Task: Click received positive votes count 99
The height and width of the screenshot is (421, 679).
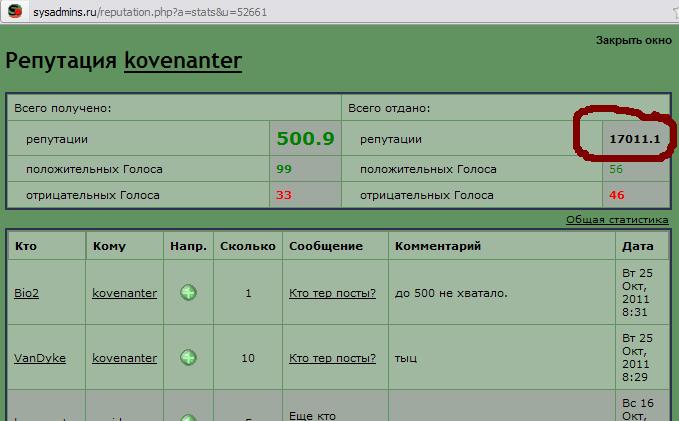Action: [284, 169]
